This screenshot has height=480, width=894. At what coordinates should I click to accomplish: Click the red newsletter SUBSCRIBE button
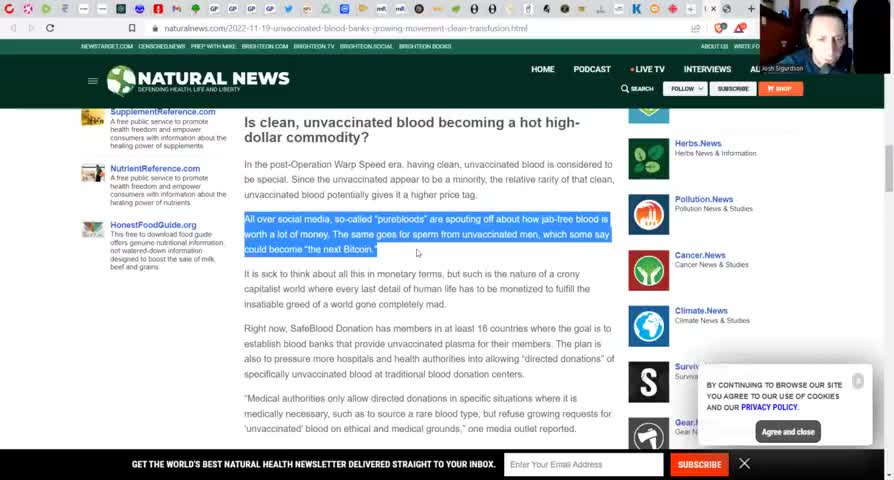700,465
